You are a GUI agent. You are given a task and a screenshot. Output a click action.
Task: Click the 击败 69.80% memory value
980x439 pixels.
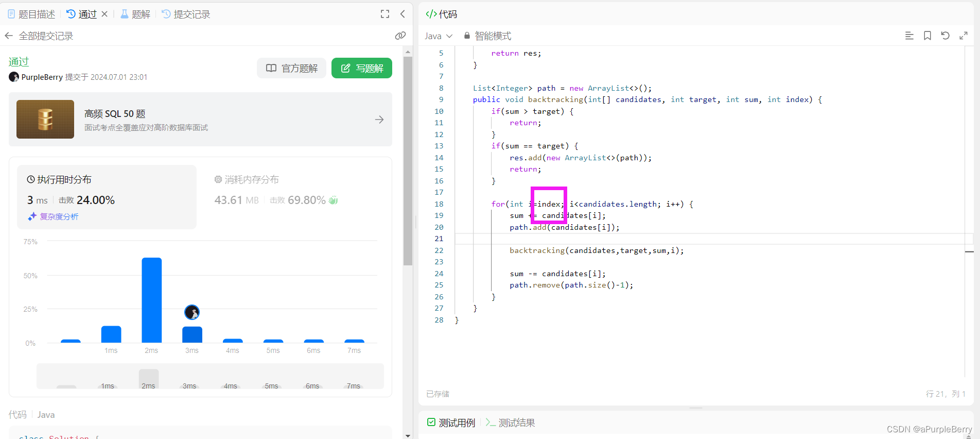coord(298,200)
